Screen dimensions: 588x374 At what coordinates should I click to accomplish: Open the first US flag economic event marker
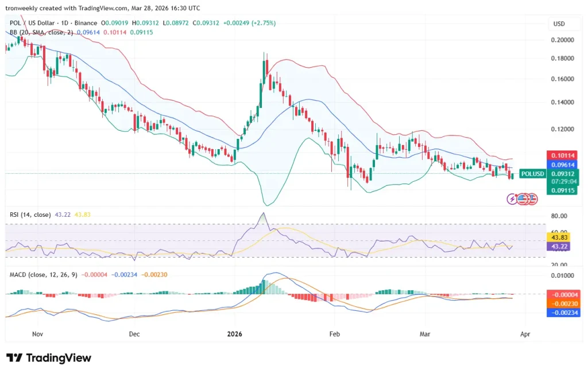click(x=522, y=199)
